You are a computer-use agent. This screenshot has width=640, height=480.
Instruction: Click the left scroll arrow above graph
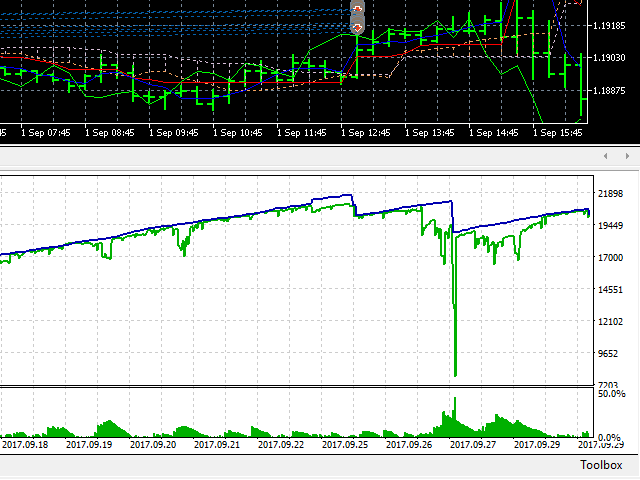pos(606,157)
